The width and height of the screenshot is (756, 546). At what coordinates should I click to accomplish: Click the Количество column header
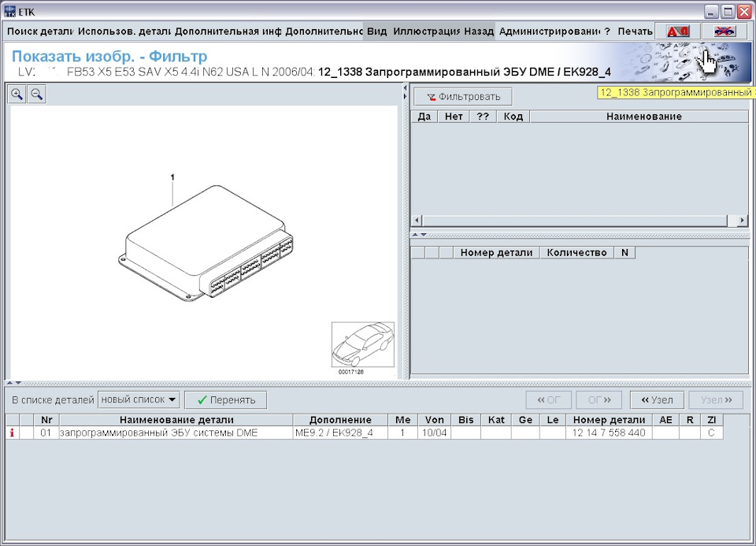point(576,253)
